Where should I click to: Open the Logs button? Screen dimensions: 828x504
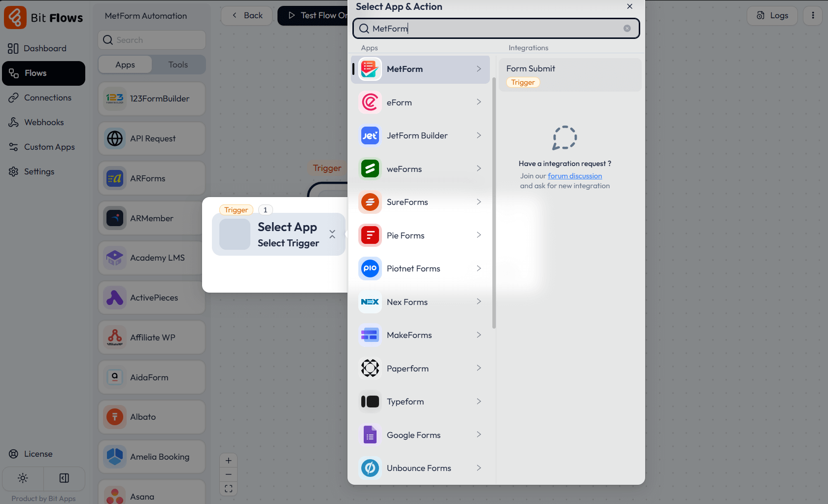pos(772,15)
